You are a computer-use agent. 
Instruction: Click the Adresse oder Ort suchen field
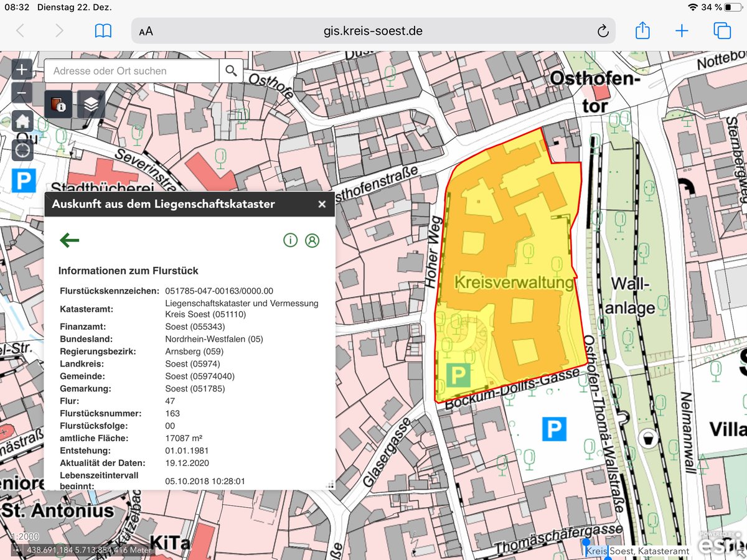pyautogui.click(x=132, y=70)
